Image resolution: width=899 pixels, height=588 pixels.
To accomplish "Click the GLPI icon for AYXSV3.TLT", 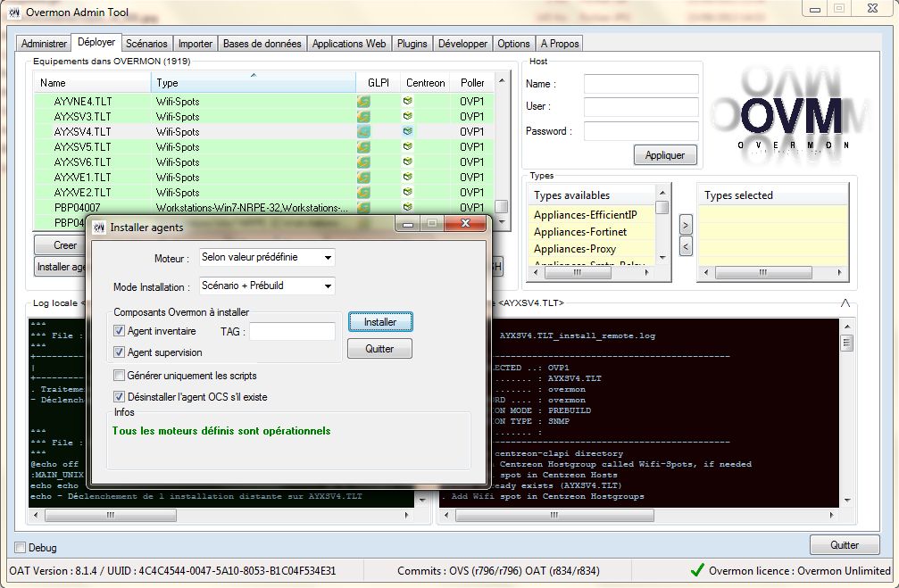I will coord(363,116).
